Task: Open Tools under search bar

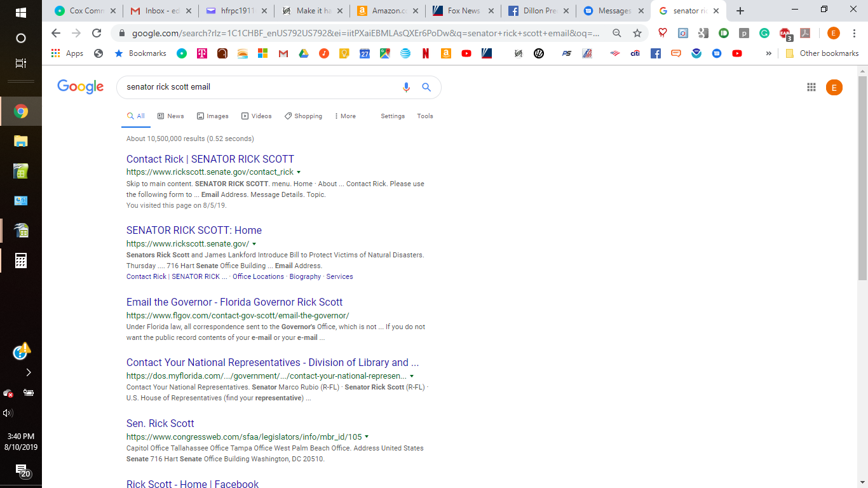Action: (x=425, y=116)
